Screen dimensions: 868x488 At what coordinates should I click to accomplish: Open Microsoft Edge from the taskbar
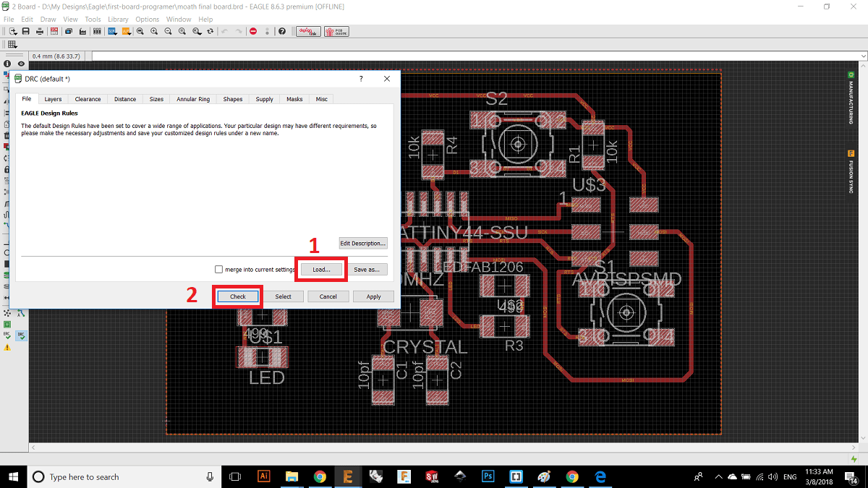point(600,476)
